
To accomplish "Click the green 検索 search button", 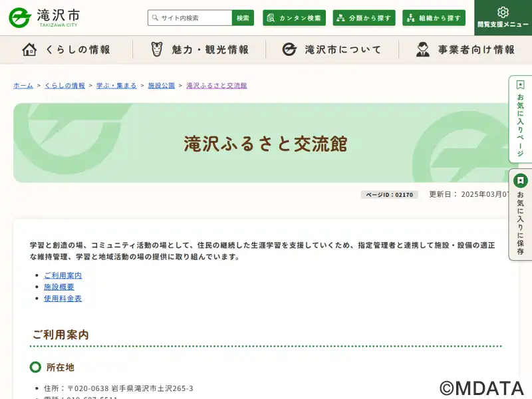I will [x=243, y=18].
